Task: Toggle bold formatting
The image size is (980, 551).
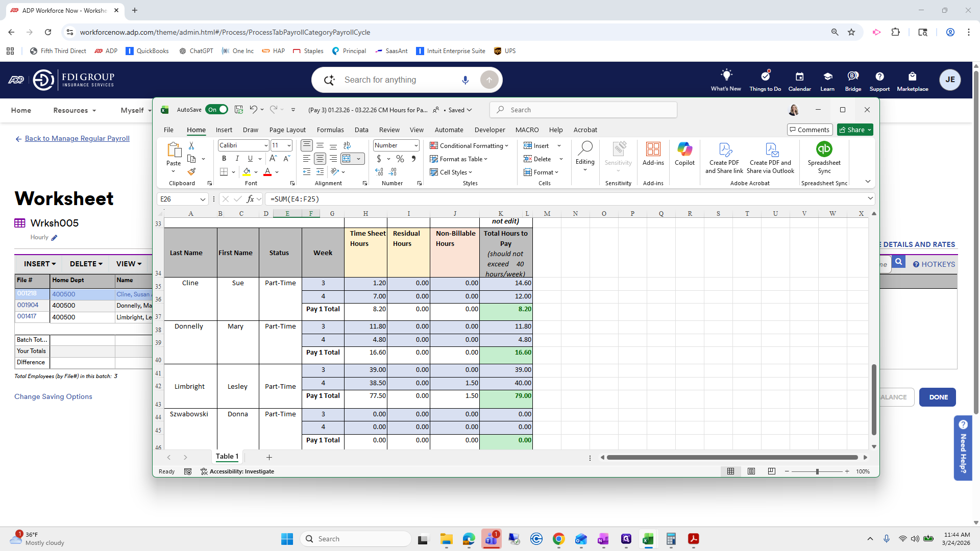Action: tap(224, 159)
